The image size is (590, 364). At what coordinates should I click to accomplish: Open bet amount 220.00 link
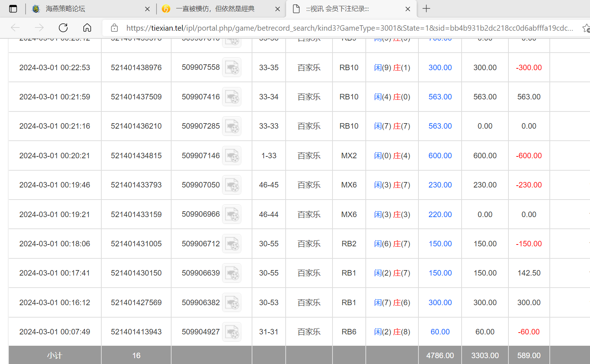pyautogui.click(x=440, y=215)
